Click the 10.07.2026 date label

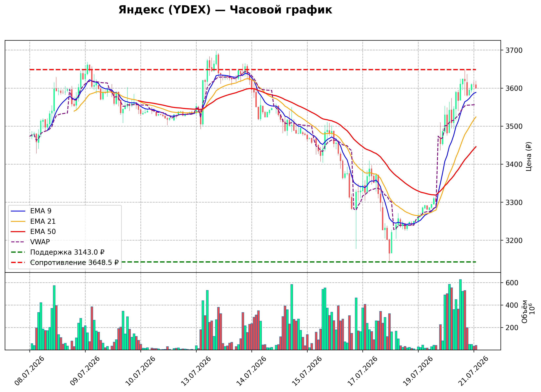tap(140, 371)
